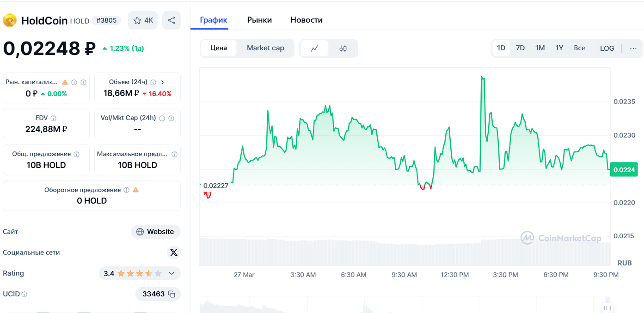Toggle the LOG scale option
The image size is (644, 313).
(607, 48)
